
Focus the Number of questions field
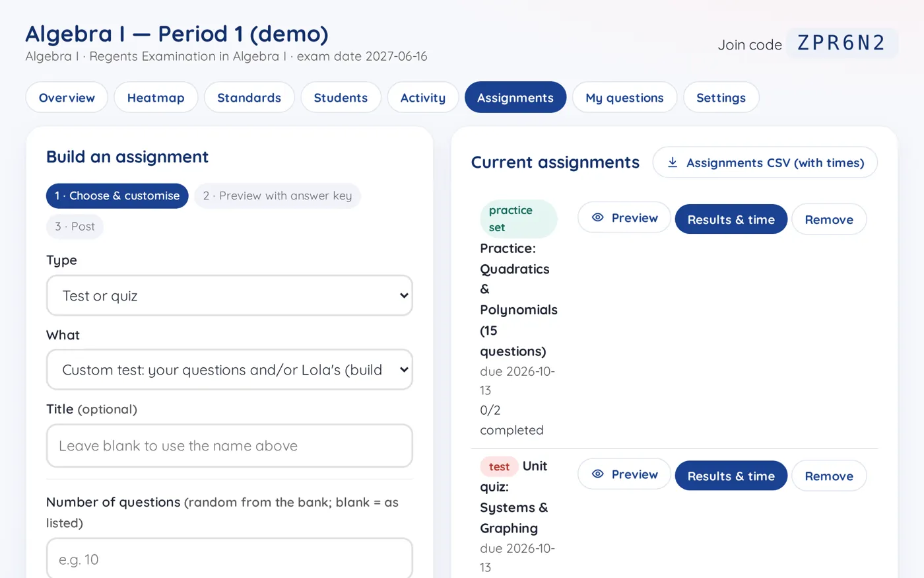pyautogui.click(x=230, y=559)
